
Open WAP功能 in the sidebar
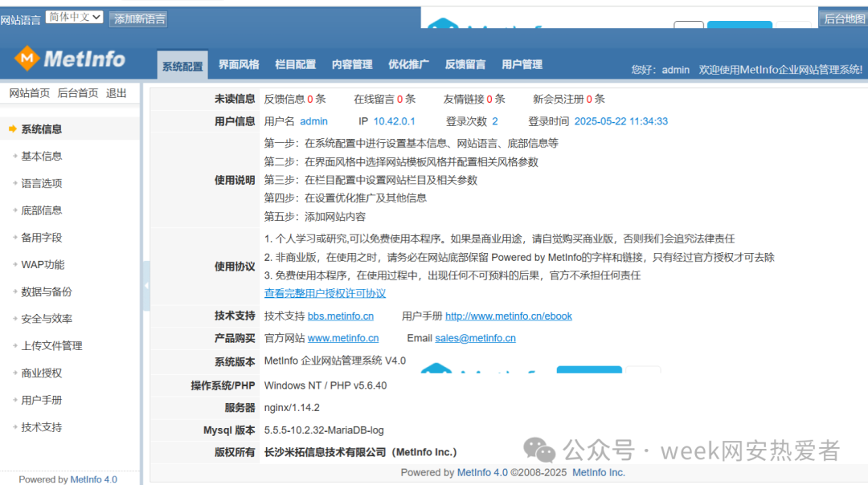pyautogui.click(x=43, y=265)
